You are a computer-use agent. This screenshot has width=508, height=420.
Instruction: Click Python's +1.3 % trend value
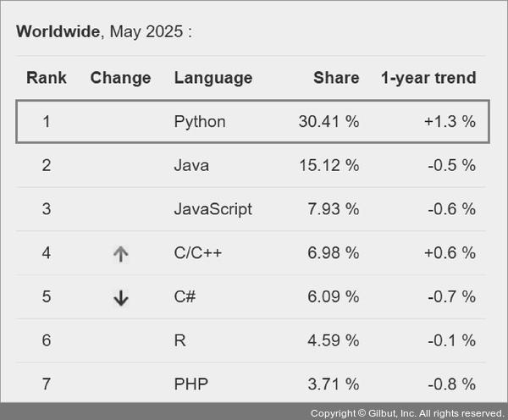tap(450, 121)
